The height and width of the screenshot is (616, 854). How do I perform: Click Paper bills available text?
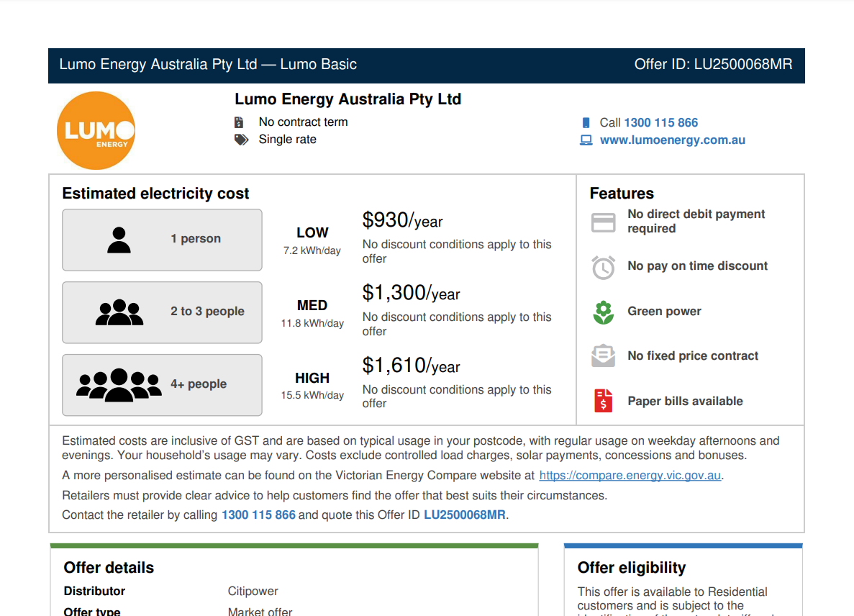pyautogui.click(x=685, y=401)
